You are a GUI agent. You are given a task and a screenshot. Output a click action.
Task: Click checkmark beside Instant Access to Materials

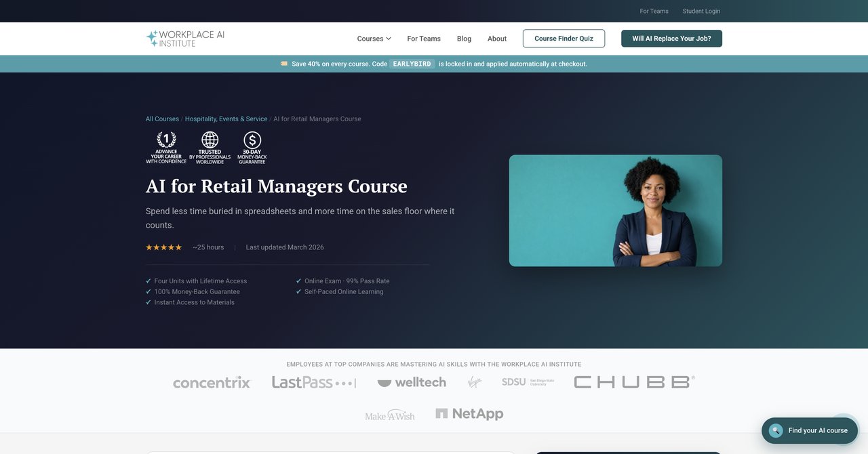(x=149, y=303)
